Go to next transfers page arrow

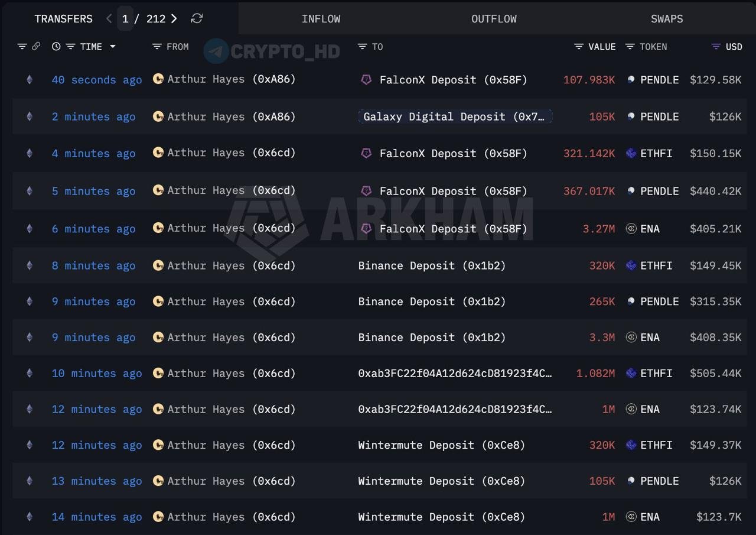tap(174, 18)
